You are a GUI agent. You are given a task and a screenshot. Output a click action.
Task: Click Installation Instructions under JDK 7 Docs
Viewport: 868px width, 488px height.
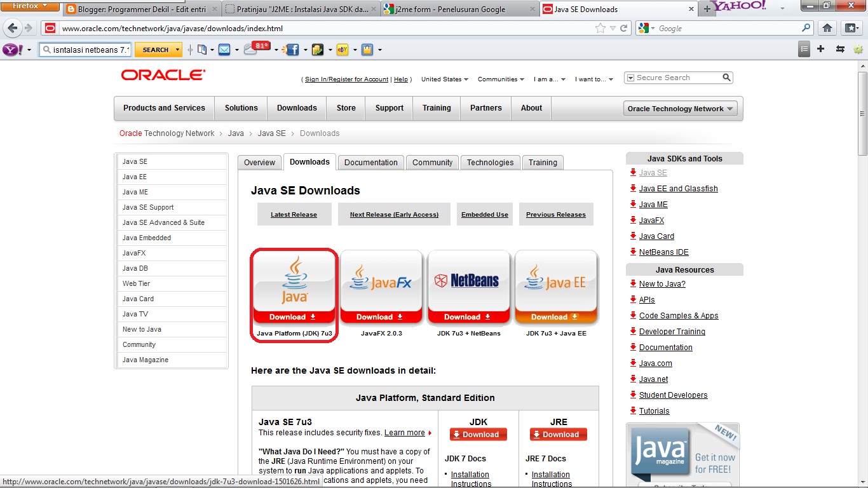[470, 479]
